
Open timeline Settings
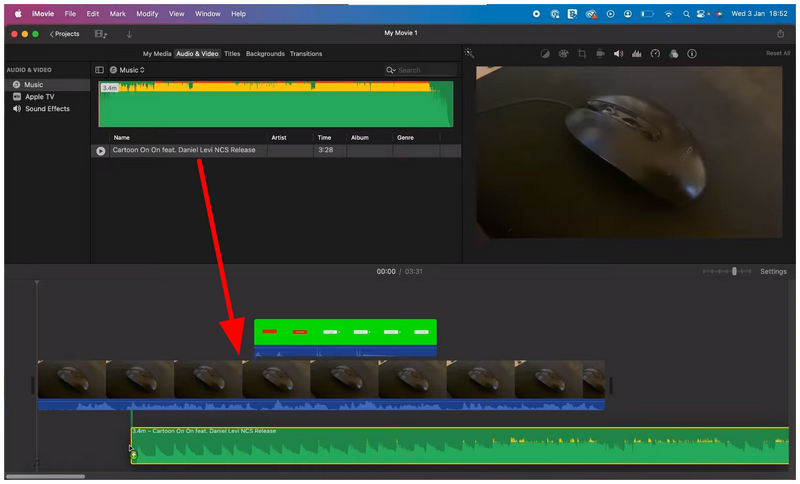(x=773, y=272)
